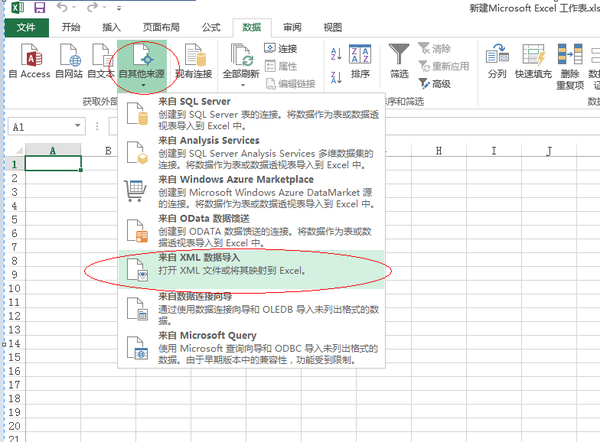The image size is (600, 442).
Task: Select column J header
Action: click(549, 150)
